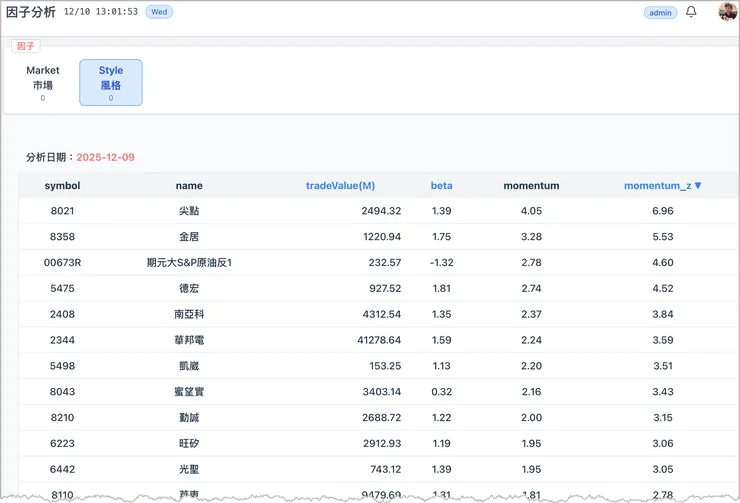Switch to the Market 市場 tab

pos(43,83)
